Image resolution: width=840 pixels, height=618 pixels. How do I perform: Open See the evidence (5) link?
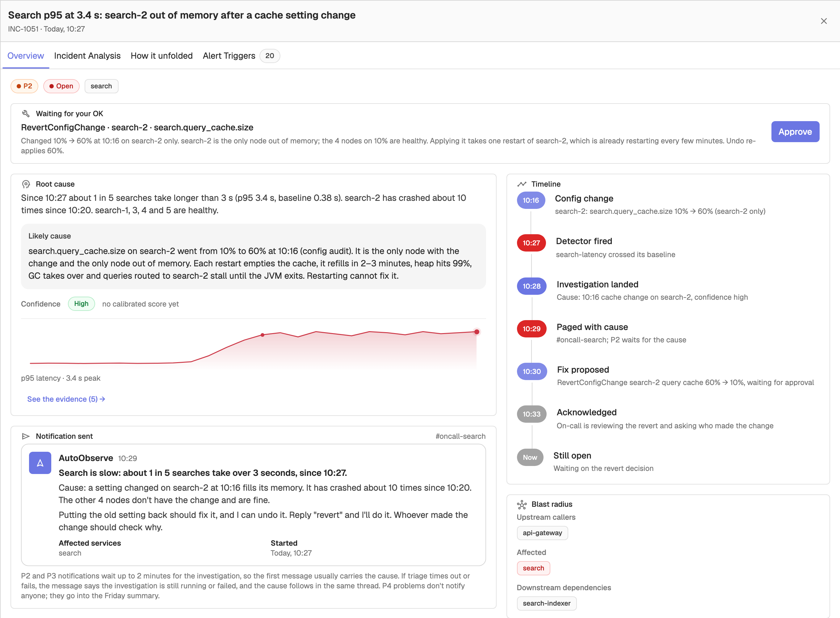coord(66,399)
